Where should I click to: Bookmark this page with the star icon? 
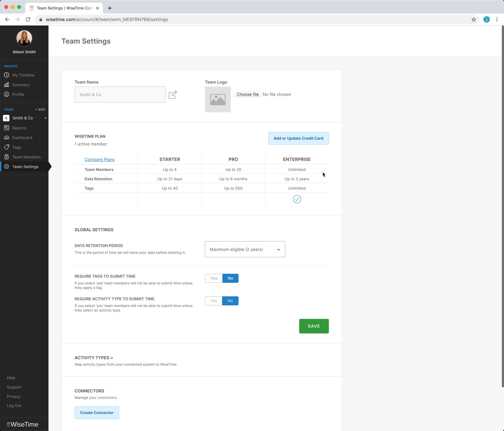pyautogui.click(x=474, y=19)
